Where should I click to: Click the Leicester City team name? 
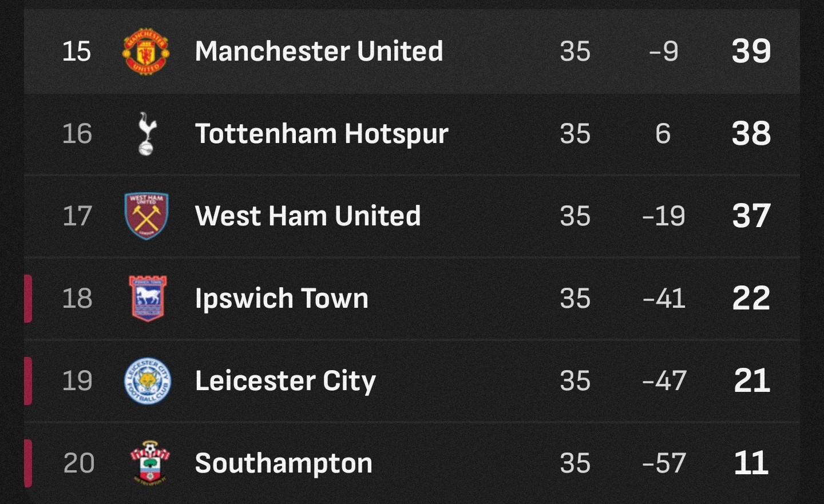pyautogui.click(x=285, y=382)
